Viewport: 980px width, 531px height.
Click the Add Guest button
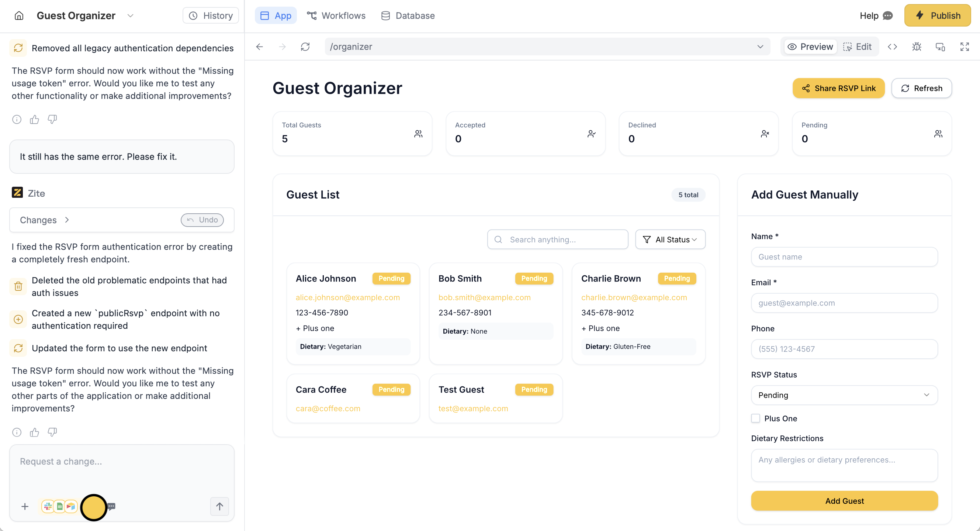pyautogui.click(x=844, y=501)
